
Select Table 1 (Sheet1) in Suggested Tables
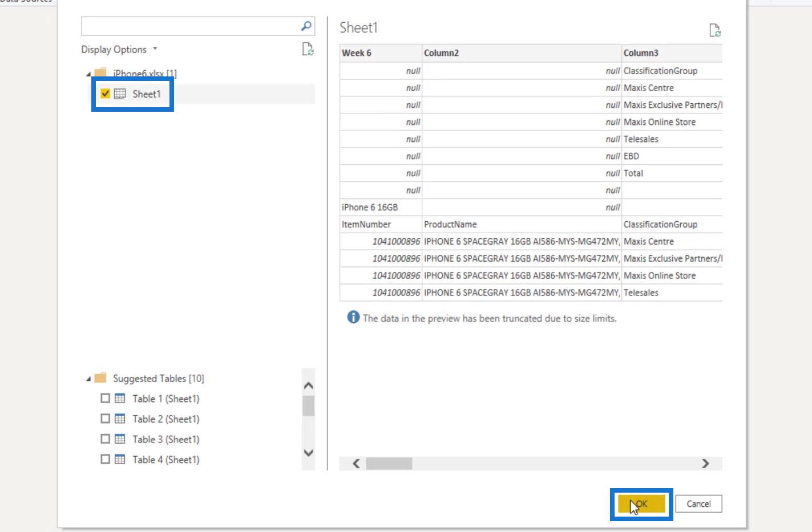click(x=166, y=399)
